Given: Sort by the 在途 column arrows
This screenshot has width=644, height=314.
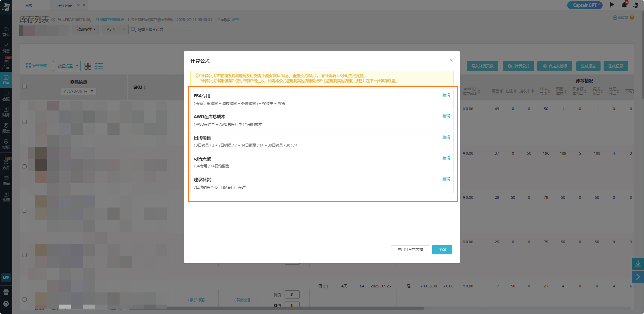Looking at the screenshot, I should [x=515, y=91].
